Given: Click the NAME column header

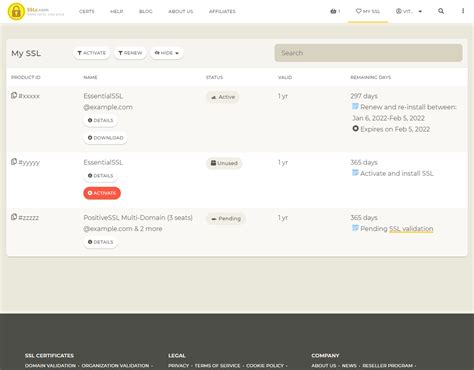Looking at the screenshot, I should (x=90, y=77).
